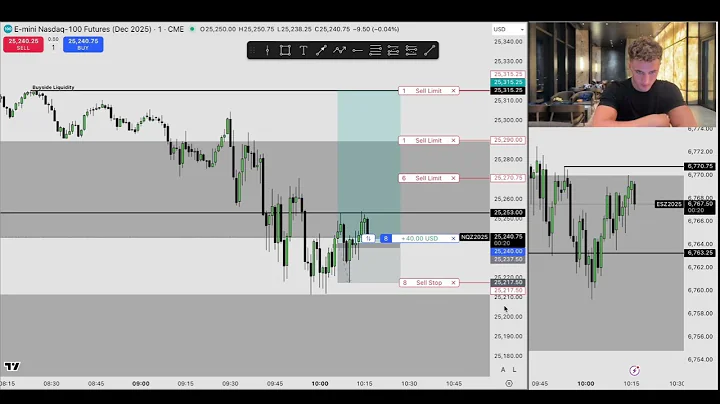
Task: Open the USD currency dropdown
Action: (508, 29)
